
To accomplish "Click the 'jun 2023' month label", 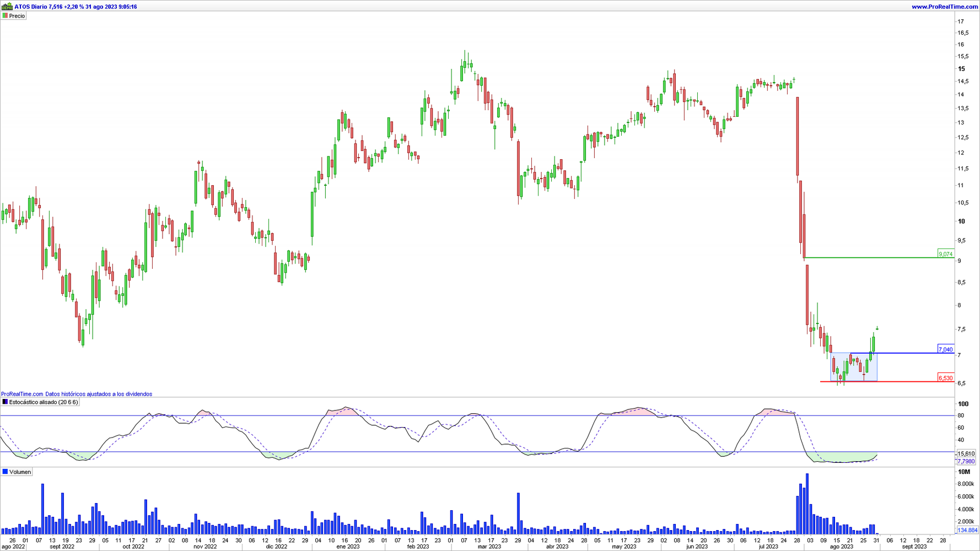I will click(697, 547).
